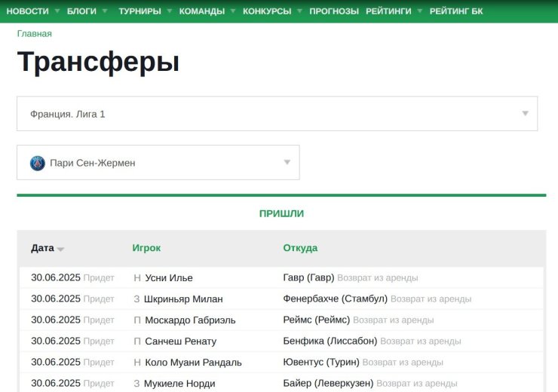Image resolution: width=558 pixels, height=392 pixels.
Task: Expand the Команды menu arrow
Action: (x=233, y=11)
